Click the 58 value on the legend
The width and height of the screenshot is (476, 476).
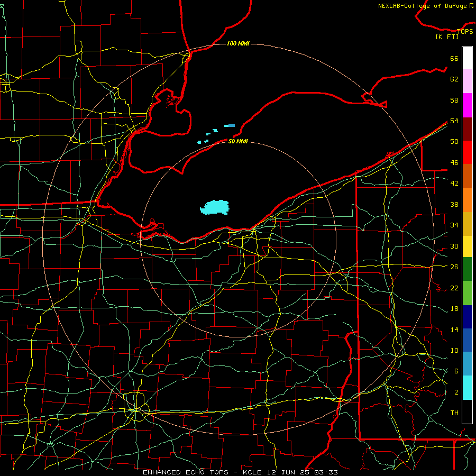pyautogui.click(x=454, y=100)
